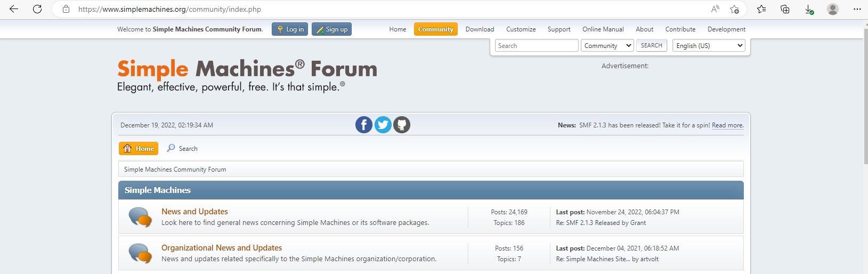Open the Contribute menu item

pyautogui.click(x=680, y=29)
